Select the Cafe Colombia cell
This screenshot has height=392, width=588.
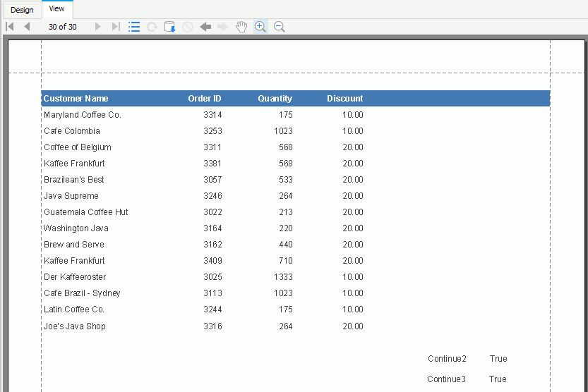point(72,131)
